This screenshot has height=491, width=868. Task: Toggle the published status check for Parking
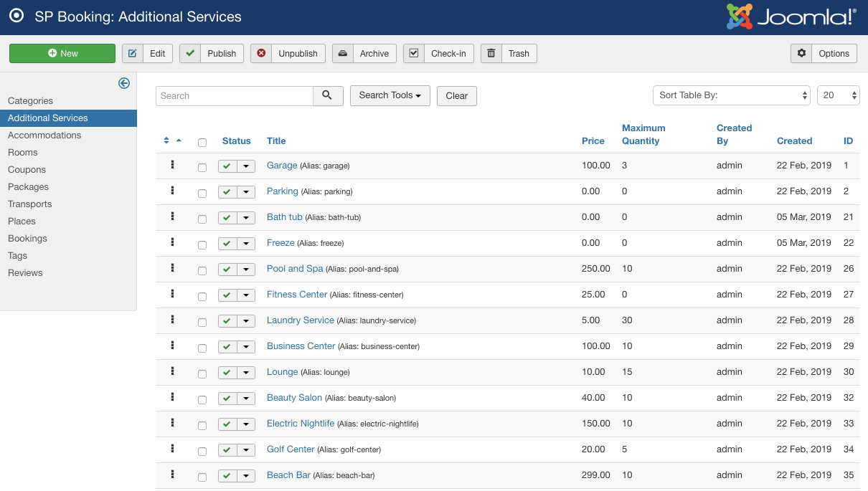(227, 192)
